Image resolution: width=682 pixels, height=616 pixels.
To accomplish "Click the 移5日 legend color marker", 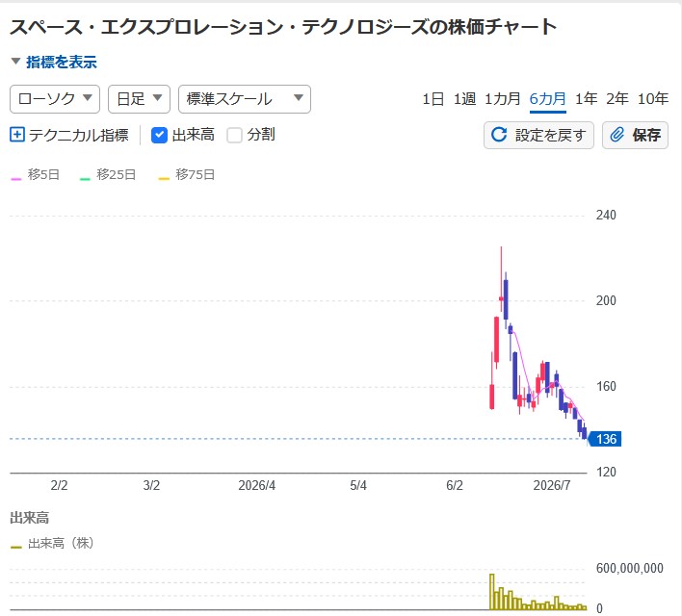I will [x=16, y=179].
